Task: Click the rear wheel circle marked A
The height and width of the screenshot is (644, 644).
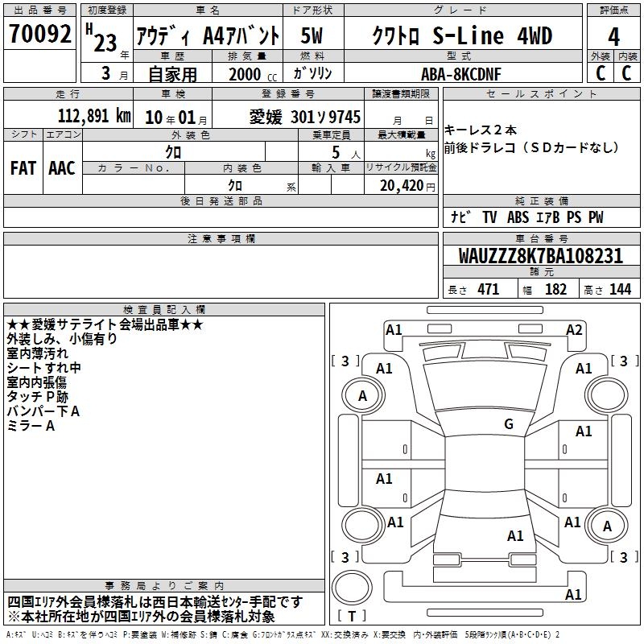Action: point(608,526)
